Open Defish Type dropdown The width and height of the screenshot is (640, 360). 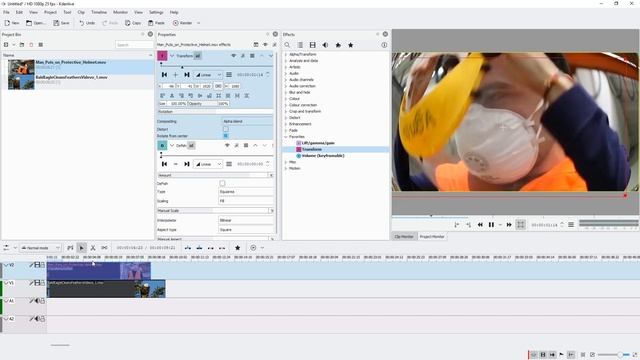click(246, 191)
